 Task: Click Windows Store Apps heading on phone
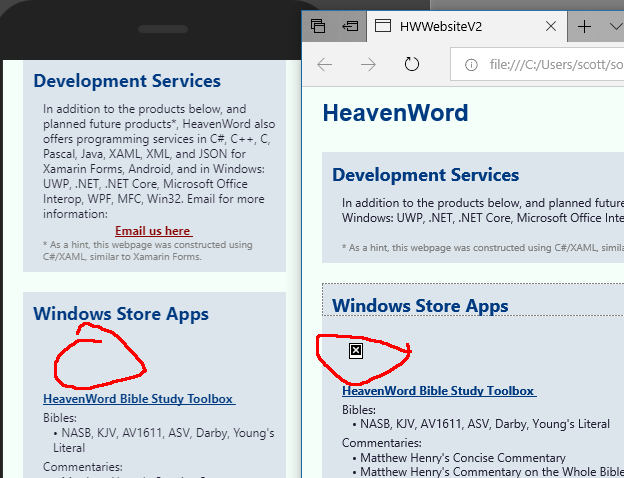coord(121,314)
